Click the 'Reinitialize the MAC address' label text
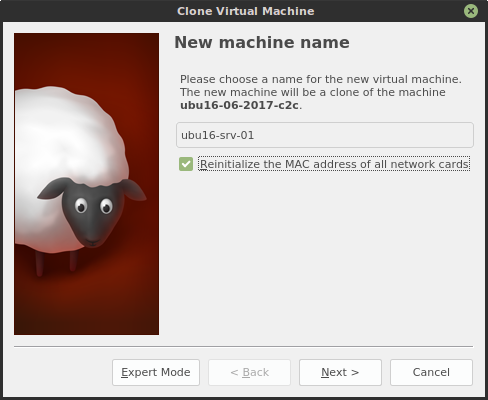The width and height of the screenshot is (488, 400). (x=334, y=164)
